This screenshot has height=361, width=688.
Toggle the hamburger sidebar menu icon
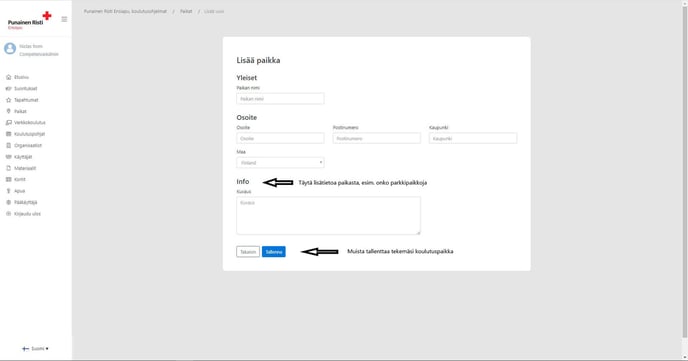coord(64,19)
